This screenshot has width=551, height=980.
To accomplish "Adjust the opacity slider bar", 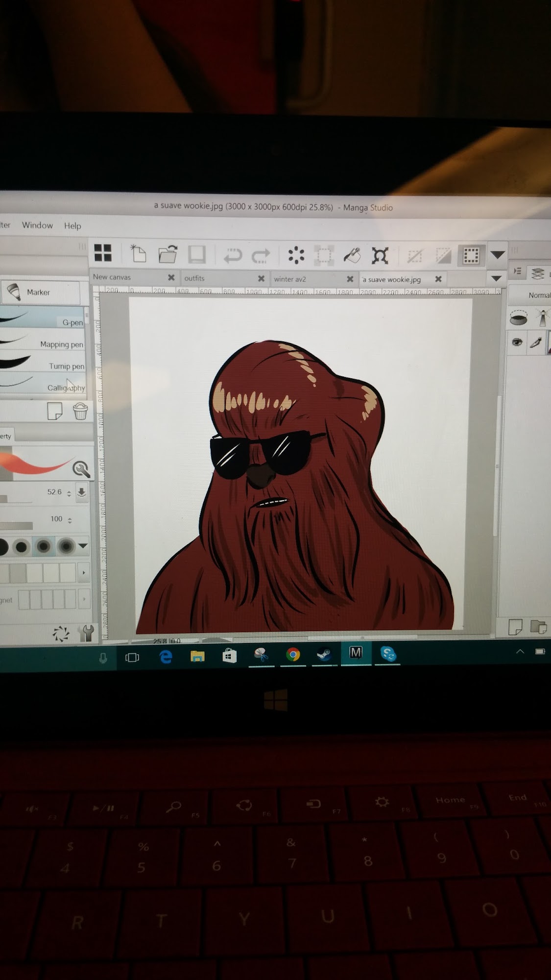I will pos(16,526).
